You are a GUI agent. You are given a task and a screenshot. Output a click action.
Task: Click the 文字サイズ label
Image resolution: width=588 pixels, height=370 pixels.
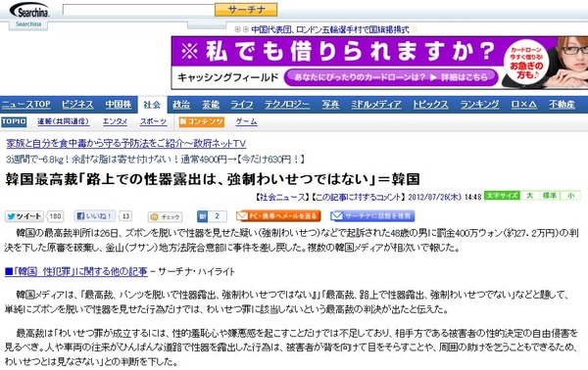tap(502, 196)
